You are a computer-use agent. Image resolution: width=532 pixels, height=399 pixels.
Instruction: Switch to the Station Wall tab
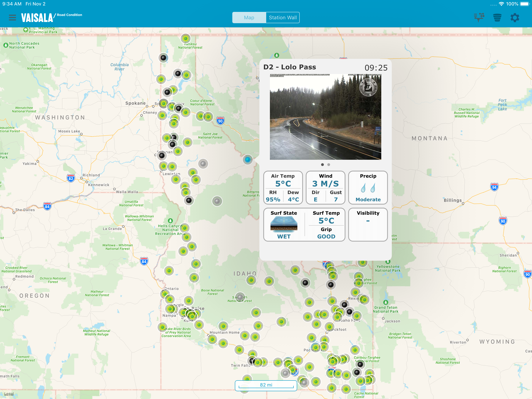pos(283,18)
